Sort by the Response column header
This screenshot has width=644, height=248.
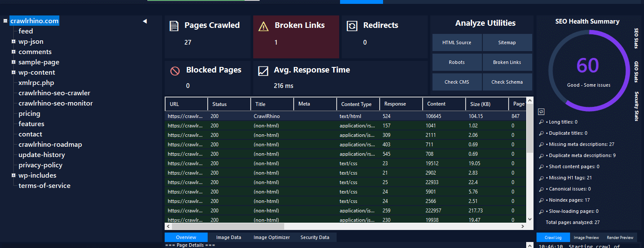pos(401,104)
